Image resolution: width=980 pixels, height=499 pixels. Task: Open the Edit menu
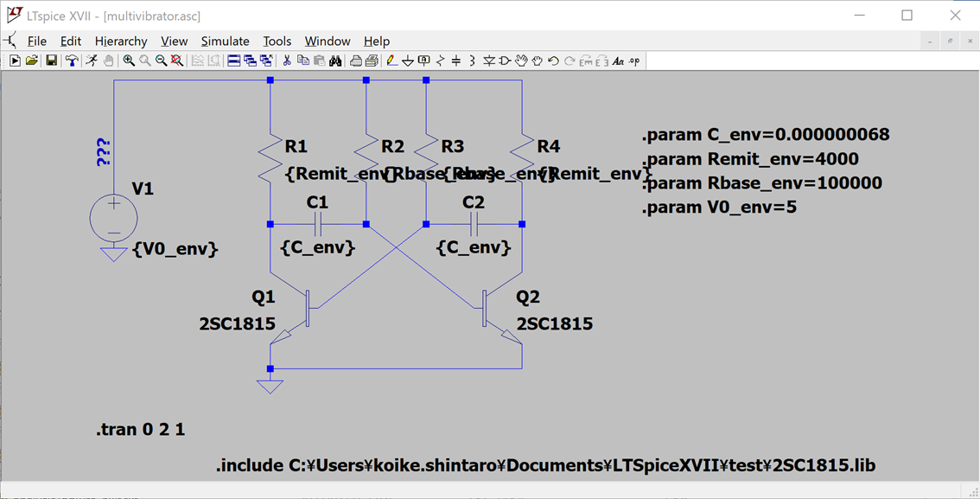[71, 42]
